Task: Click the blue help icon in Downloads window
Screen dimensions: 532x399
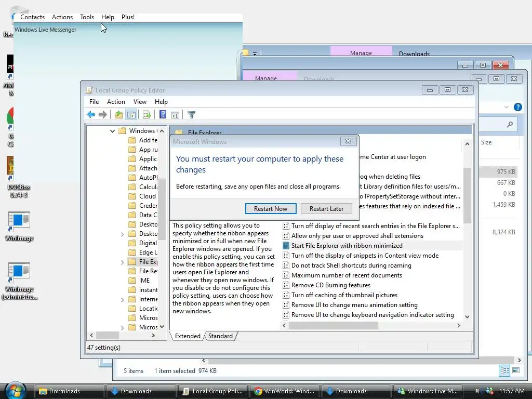Action: pyautogui.click(x=518, y=107)
